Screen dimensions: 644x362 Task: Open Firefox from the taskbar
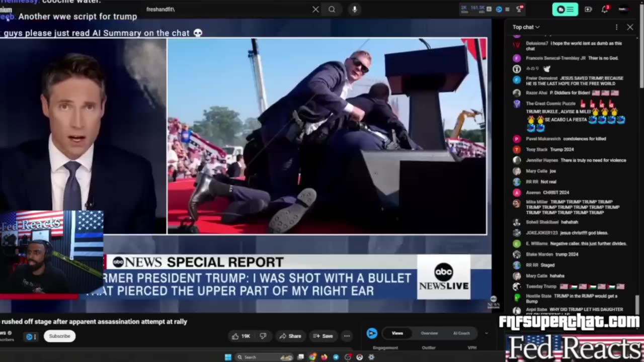click(324, 357)
